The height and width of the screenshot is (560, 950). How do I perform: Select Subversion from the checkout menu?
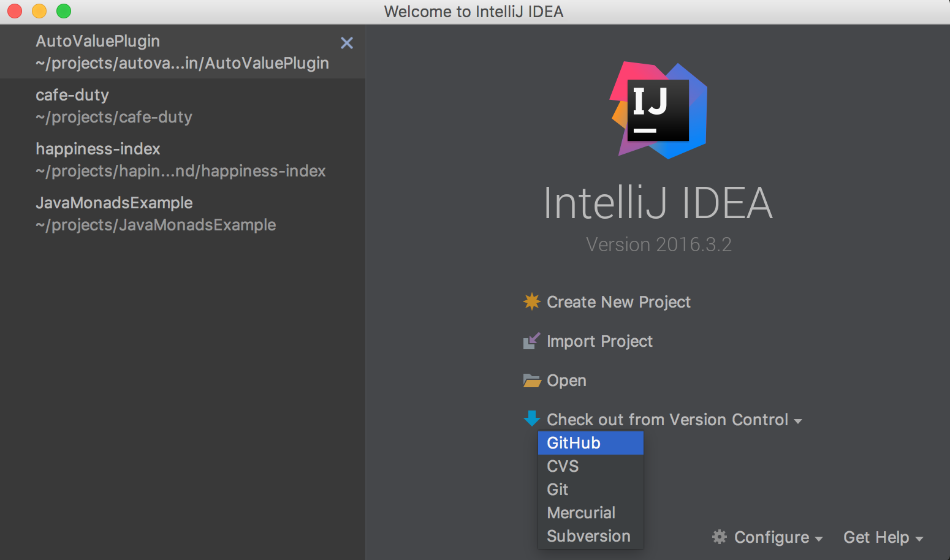coord(591,536)
